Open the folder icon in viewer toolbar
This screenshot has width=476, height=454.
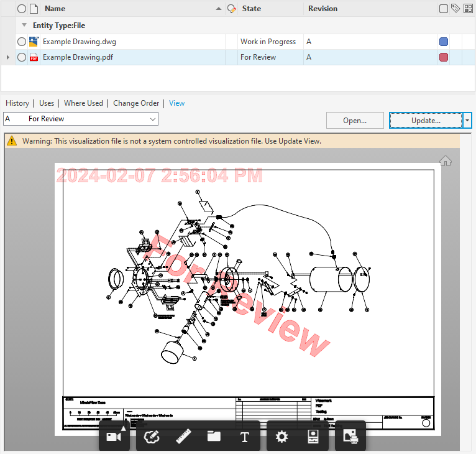point(214,437)
